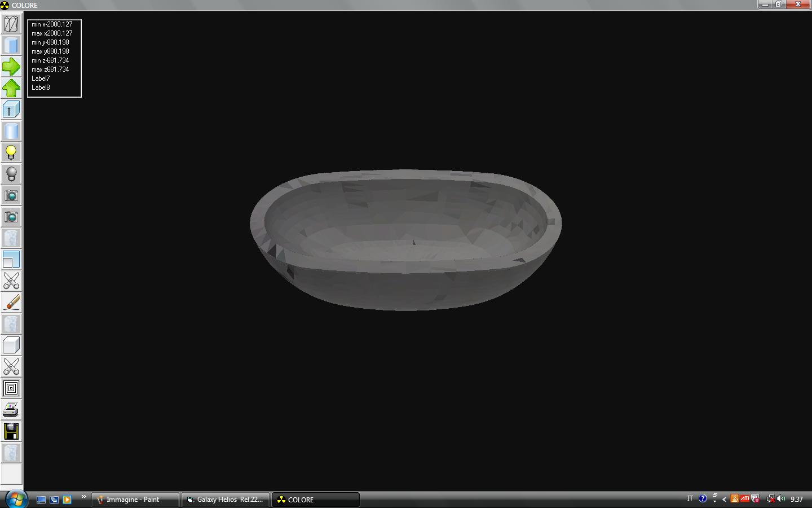Click the COLORE taskbar button
The height and width of the screenshot is (508, 812).
coord(316,500)
